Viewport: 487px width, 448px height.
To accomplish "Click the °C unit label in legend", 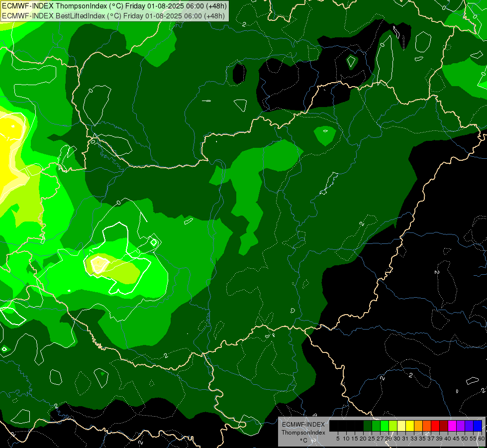I will coord(304,441).
